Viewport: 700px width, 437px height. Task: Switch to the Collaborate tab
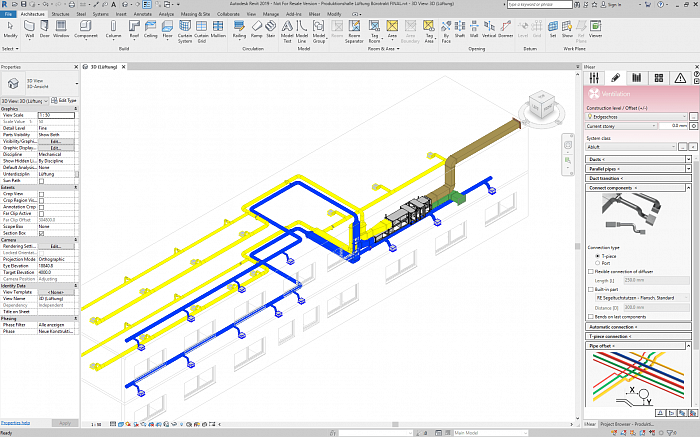228,14
